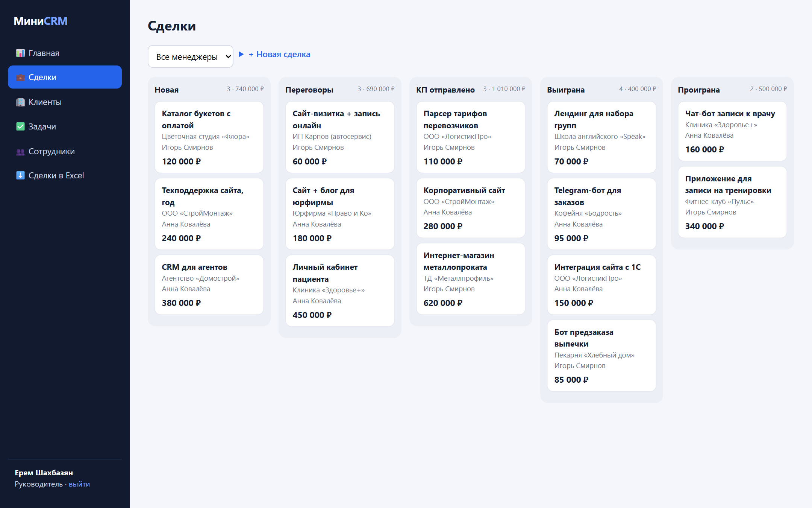Open the Лендинг для набора групп card
812x508 pixels.
pyautogui.click(x=601, y=137)
